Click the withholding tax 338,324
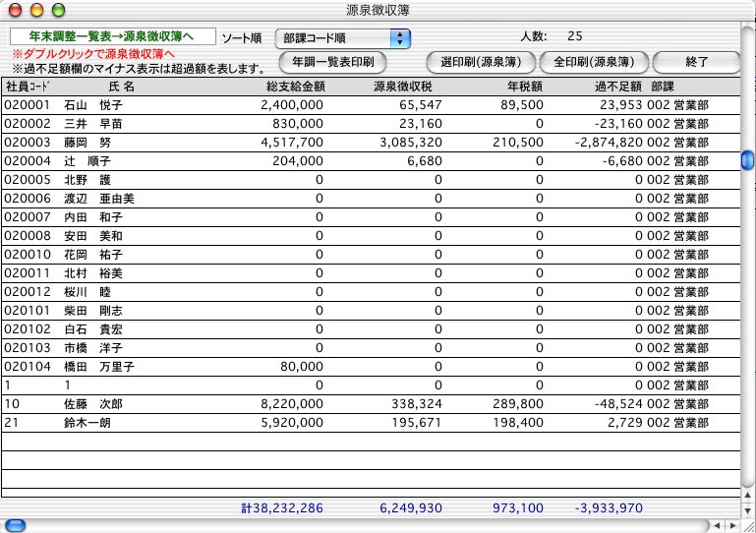Image resolution: width=756 pixels, height=533 pixels. [417, 404]
